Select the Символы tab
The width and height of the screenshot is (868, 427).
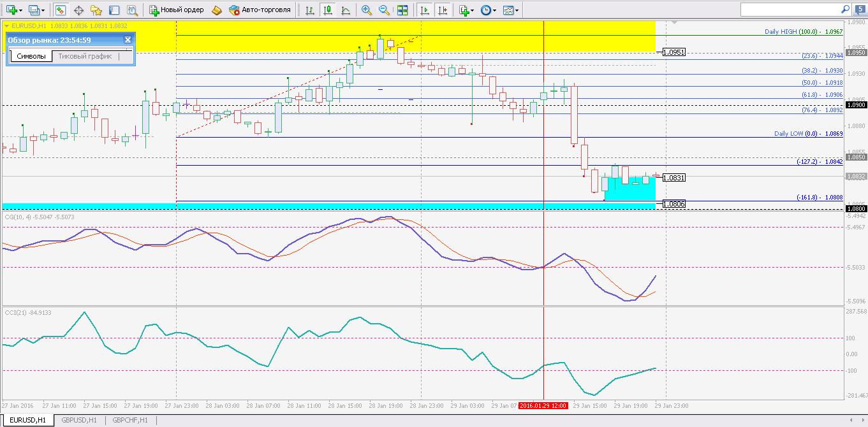point(31,56)
